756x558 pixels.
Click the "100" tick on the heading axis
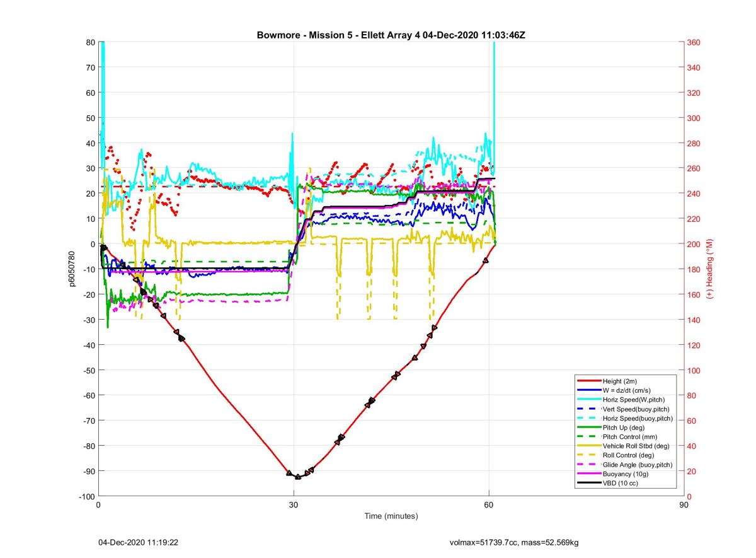tap(694, 370)
